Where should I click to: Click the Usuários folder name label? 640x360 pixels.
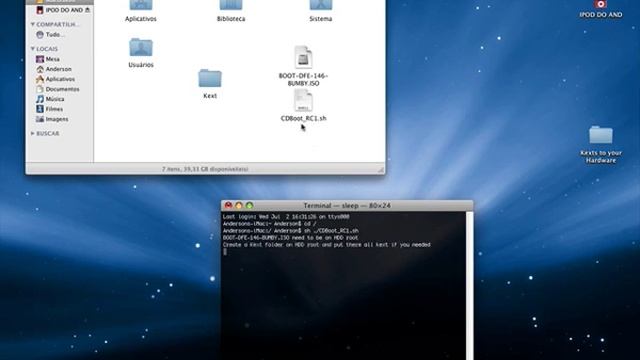[141, 64]
